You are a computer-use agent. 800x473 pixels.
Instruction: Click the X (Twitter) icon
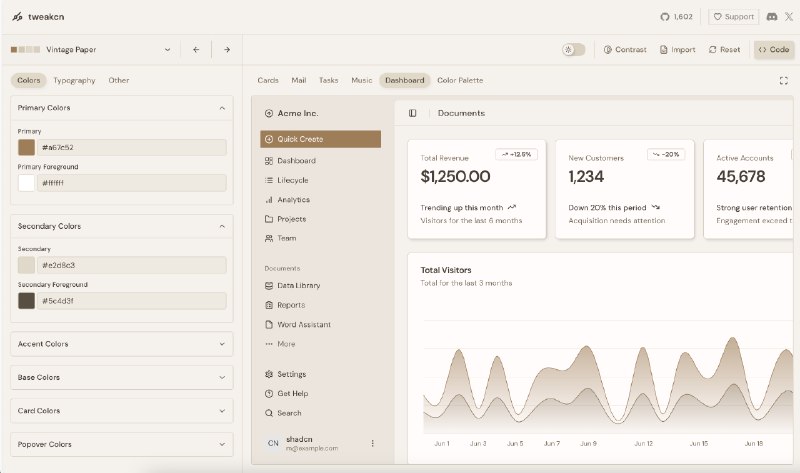pyautogui.click(x=789, y=17)
